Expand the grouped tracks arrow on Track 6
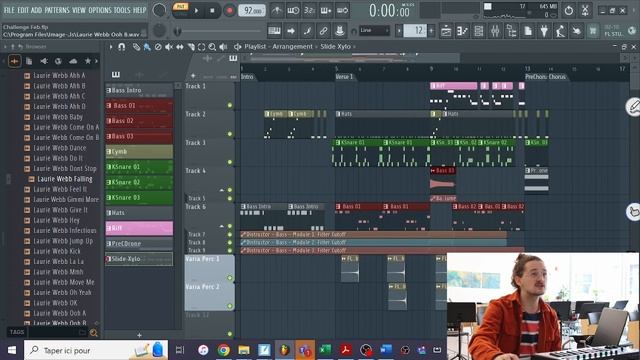Image resolution: width=640 pixels, height=360 pixels. coord(222,226)
